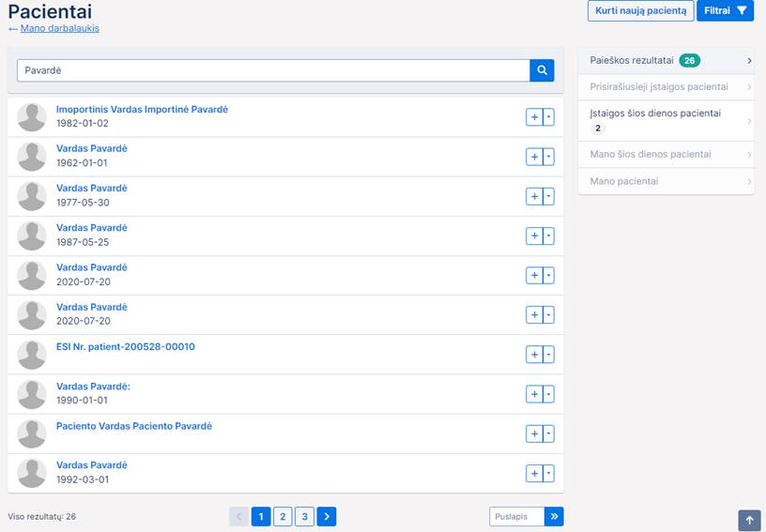Go back via Mano darbalaukis link

[x=59, y=28]
